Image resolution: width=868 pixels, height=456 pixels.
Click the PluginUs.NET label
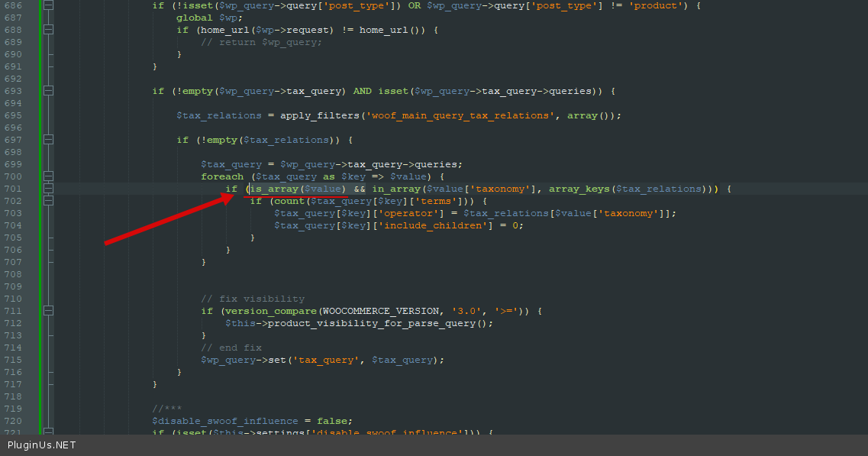pyautogui.click(x=41, y=445)
